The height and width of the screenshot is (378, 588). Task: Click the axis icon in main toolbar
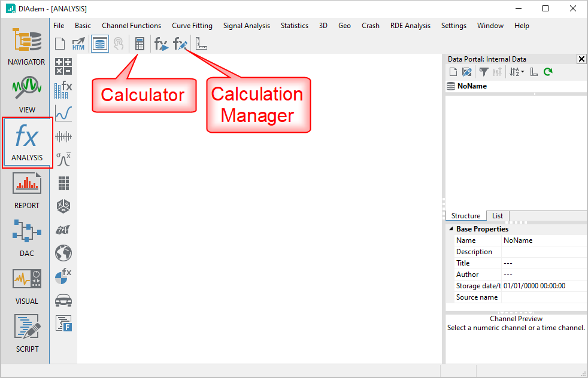pyautogui.click(x=201, y=44)
